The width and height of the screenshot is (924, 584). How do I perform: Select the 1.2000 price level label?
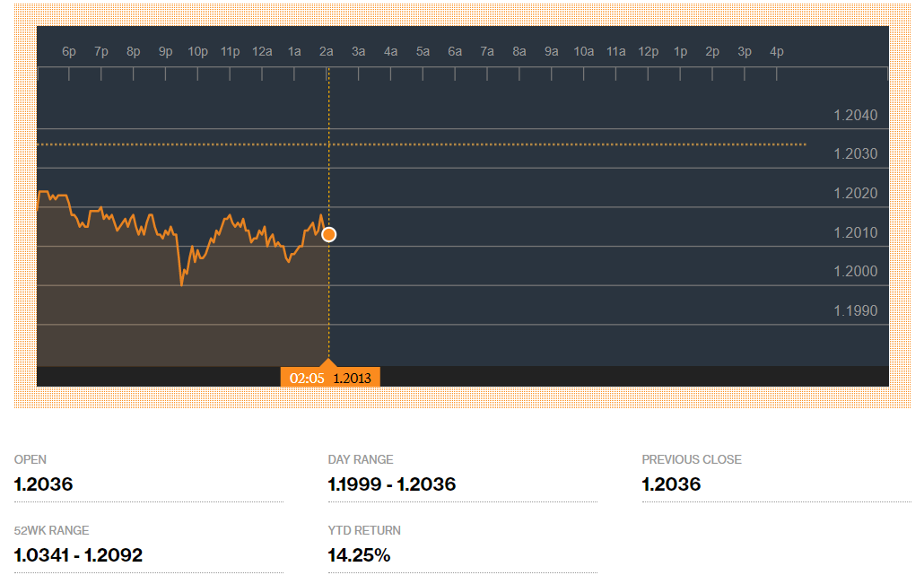tap(855, 272)
